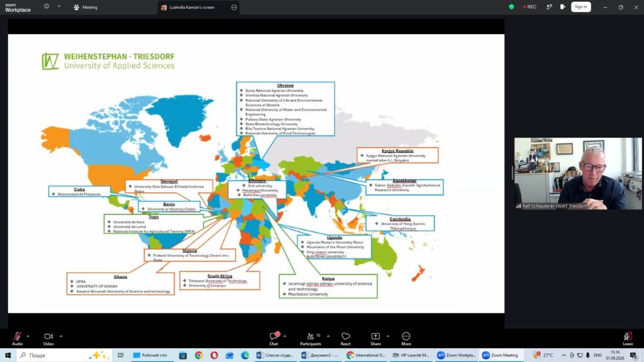Switch to Zoom Meeting taskbar window
This screenshot has width=644, height=362.
click(500, 356)
